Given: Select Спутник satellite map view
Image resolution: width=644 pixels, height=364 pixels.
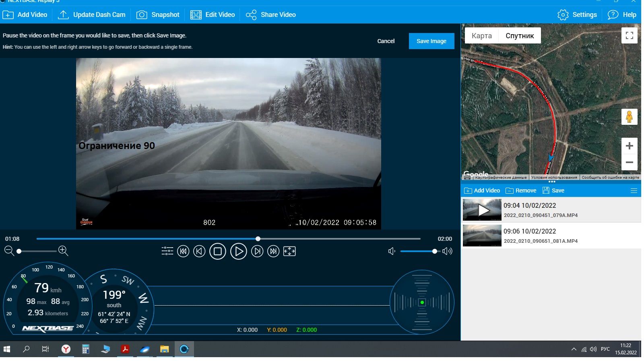Looking at the screenshot, I should [520, 36].
